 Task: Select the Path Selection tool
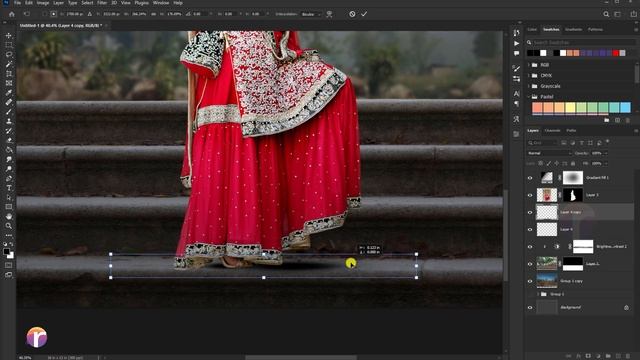(x=9, y=197)
